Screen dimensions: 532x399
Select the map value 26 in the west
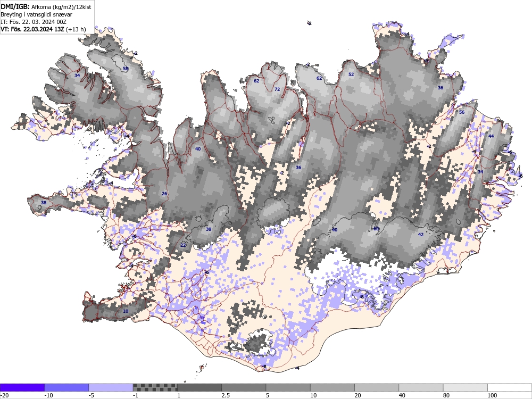[x=164, y=194]
